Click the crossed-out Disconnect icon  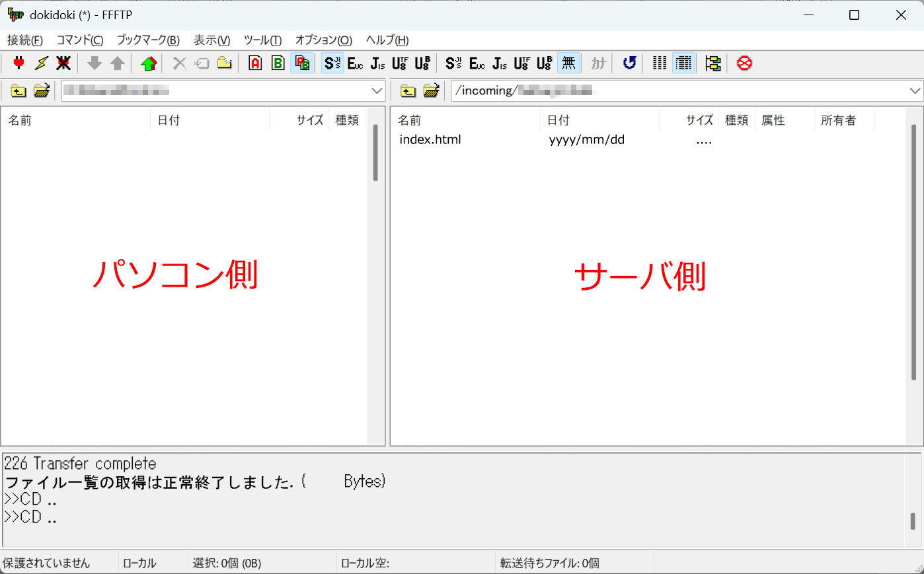click(x=63, y=63)
